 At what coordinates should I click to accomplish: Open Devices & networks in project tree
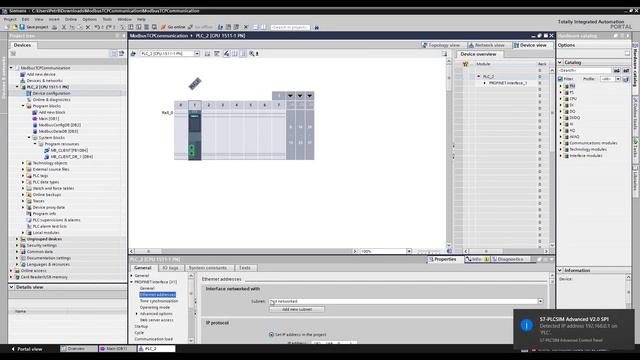coord(44,81)
